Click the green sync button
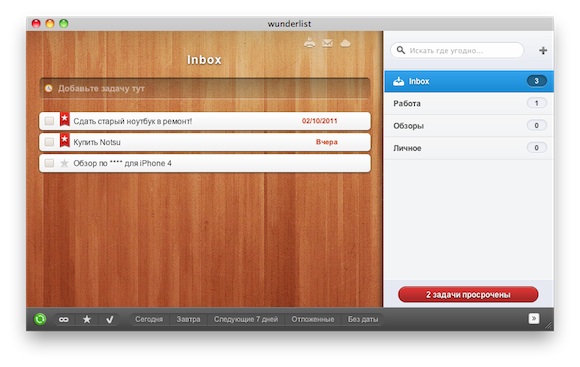 [x=40, y=319]
